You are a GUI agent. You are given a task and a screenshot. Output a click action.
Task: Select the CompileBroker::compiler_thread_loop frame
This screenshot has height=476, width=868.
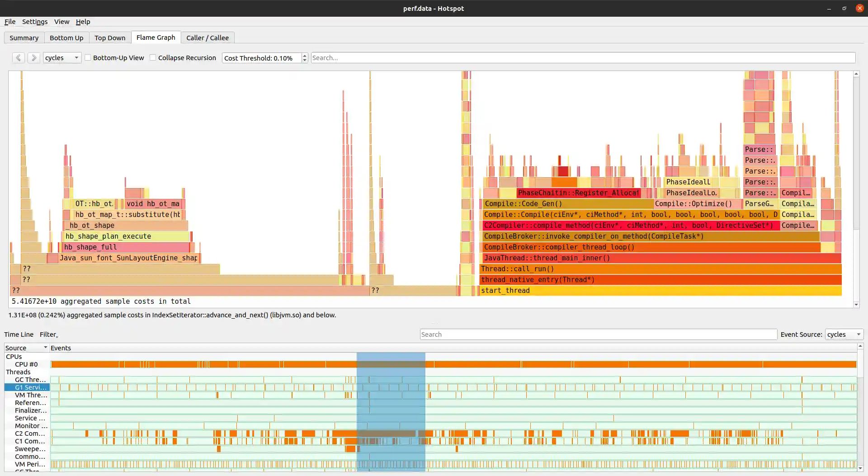(561, 247)
